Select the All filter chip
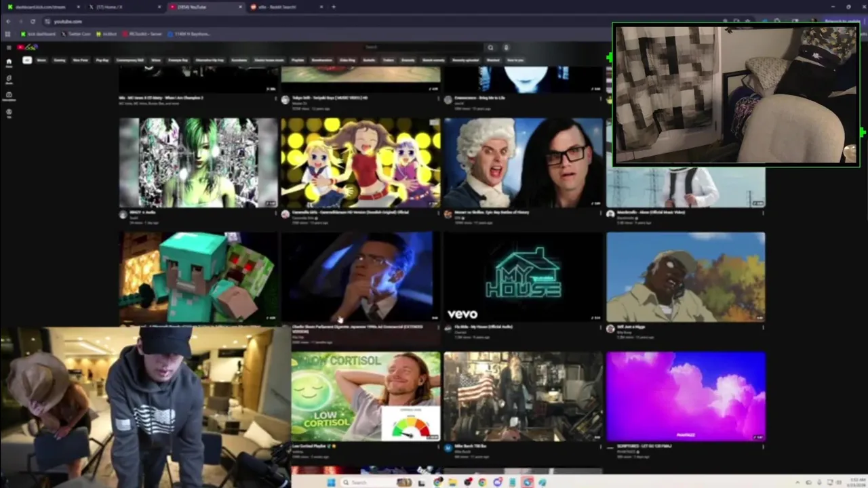Screen dimensions: 868x488 pos(27,60)
